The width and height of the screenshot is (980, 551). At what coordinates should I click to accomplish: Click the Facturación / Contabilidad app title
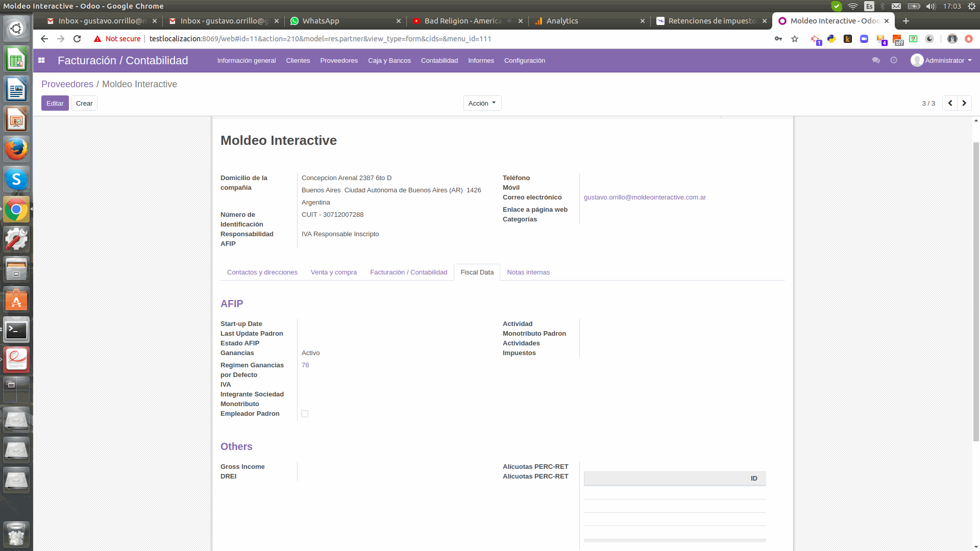click(x=122, y=60)
